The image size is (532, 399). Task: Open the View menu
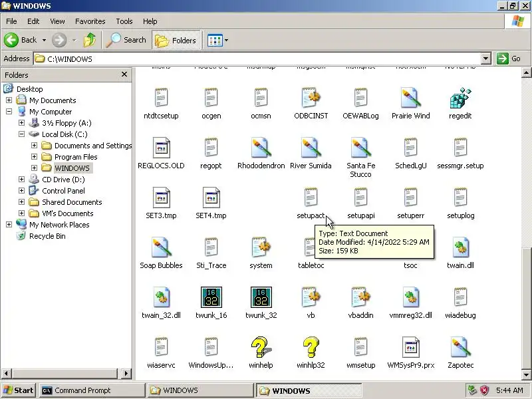click(57, 21)
